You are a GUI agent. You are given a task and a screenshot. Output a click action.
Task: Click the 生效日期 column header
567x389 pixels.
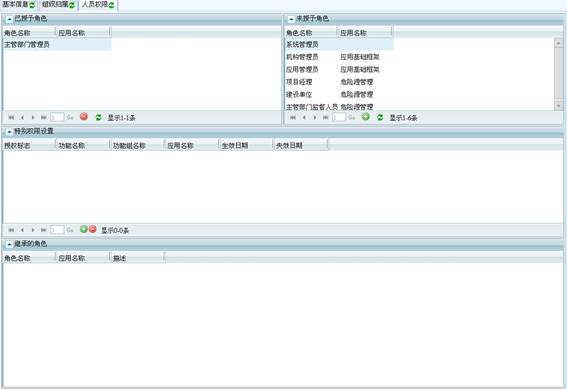tap(246, 145)
